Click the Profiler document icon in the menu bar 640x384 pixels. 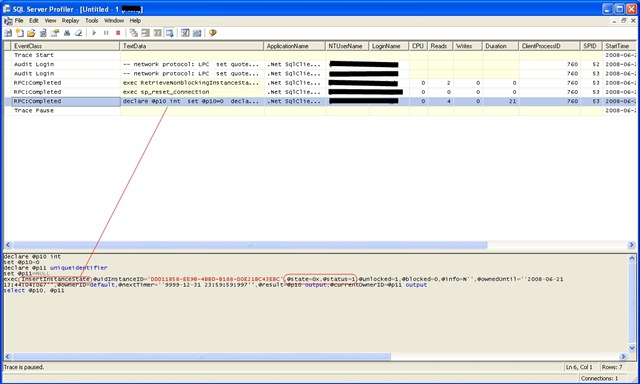(x=8, y=21)
